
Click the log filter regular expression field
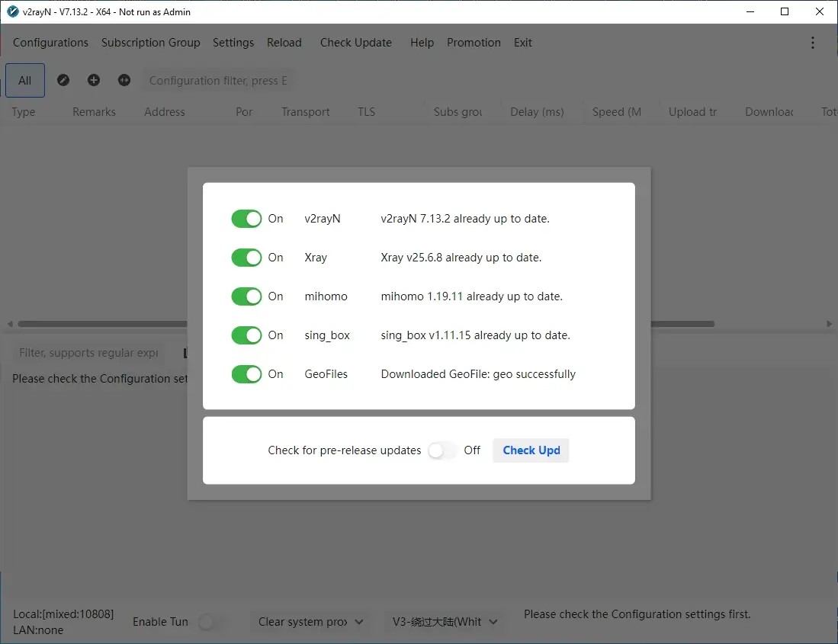tap(88, 353)
